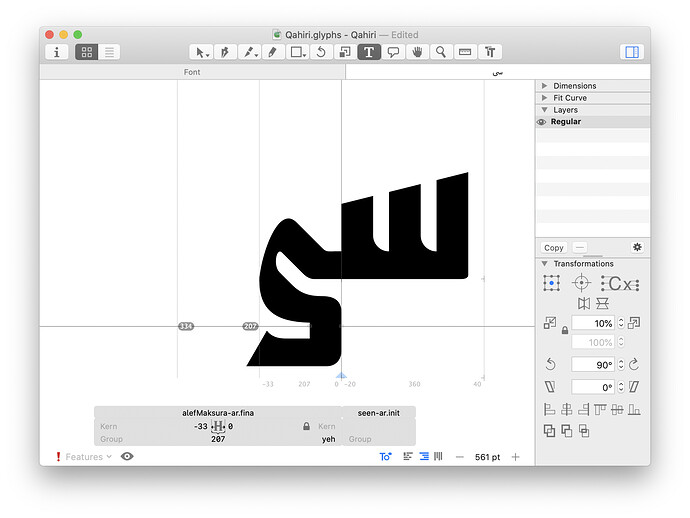Toggle the scale proportion lock
690x518 pixels.
point(565,330)
